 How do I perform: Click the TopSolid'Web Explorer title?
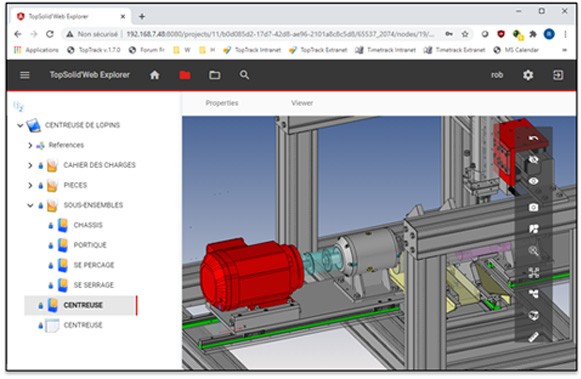pos(90,75)
